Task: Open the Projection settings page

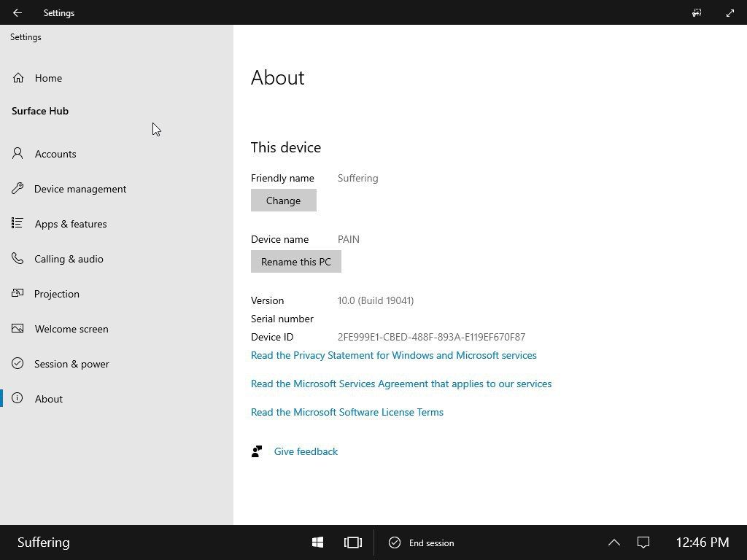Action: [117, 294]
